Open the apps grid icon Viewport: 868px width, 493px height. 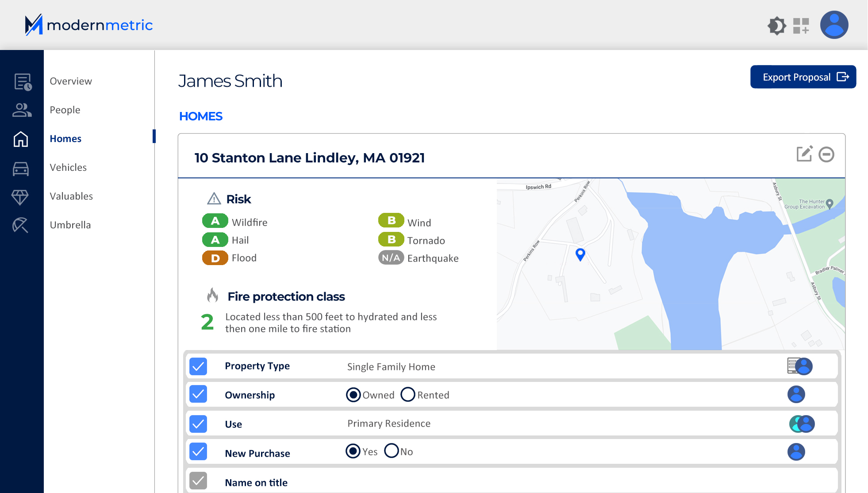[801, 26]
